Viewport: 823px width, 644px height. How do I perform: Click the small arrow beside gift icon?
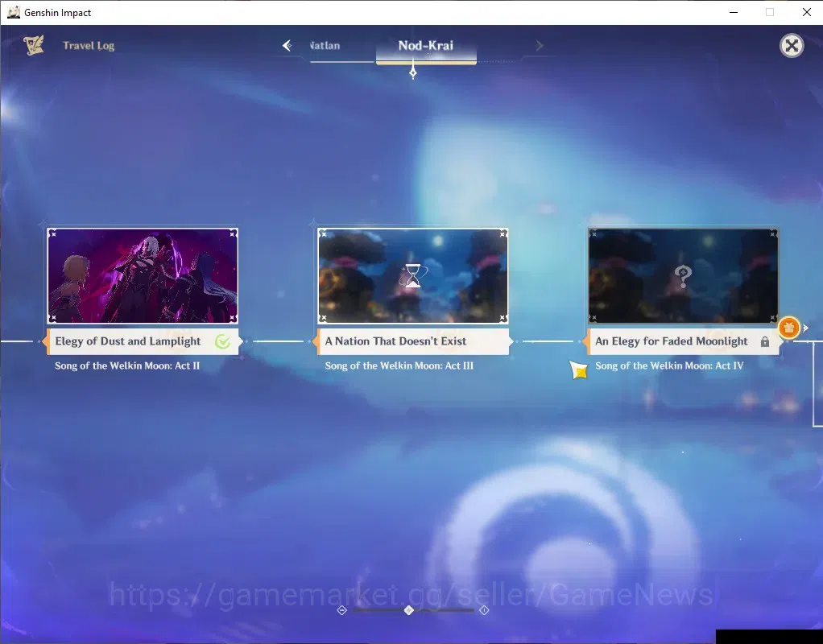point(805,328)
